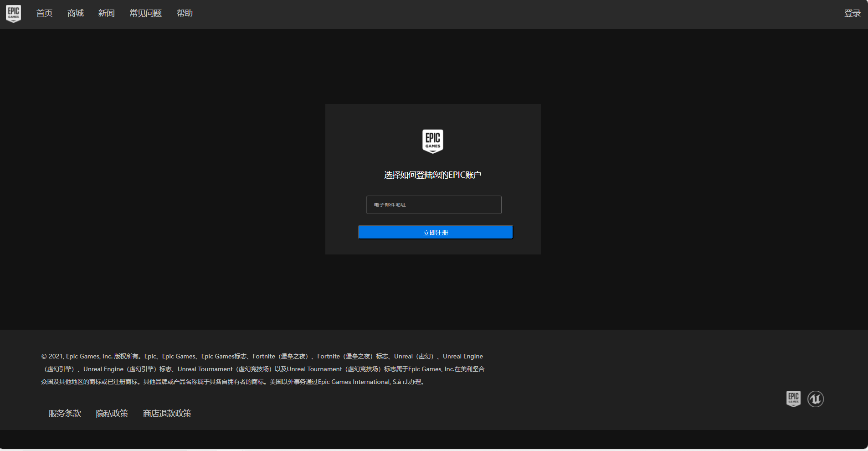The height and width of the screenshot is (451, 868).
Task: Open the 新闻 news section
Action: pos(106,13)
